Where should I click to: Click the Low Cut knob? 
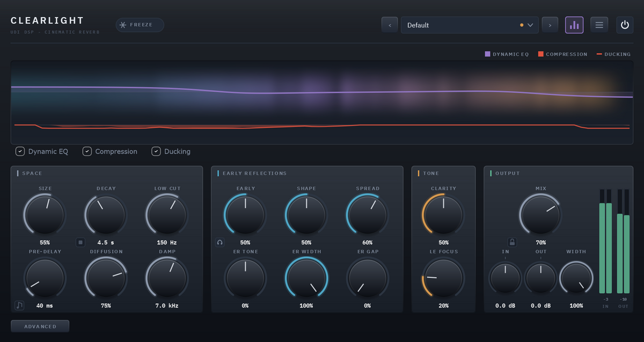(167, 214)
